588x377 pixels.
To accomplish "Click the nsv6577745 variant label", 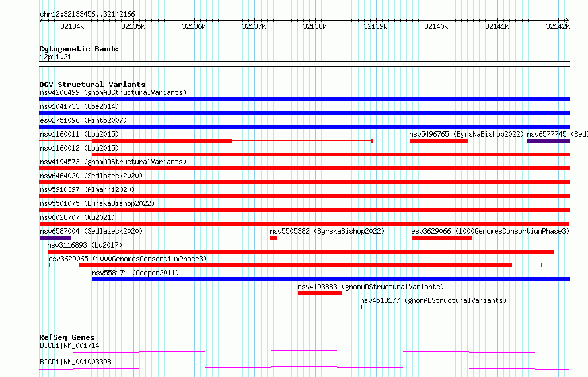I will (557, 134).
